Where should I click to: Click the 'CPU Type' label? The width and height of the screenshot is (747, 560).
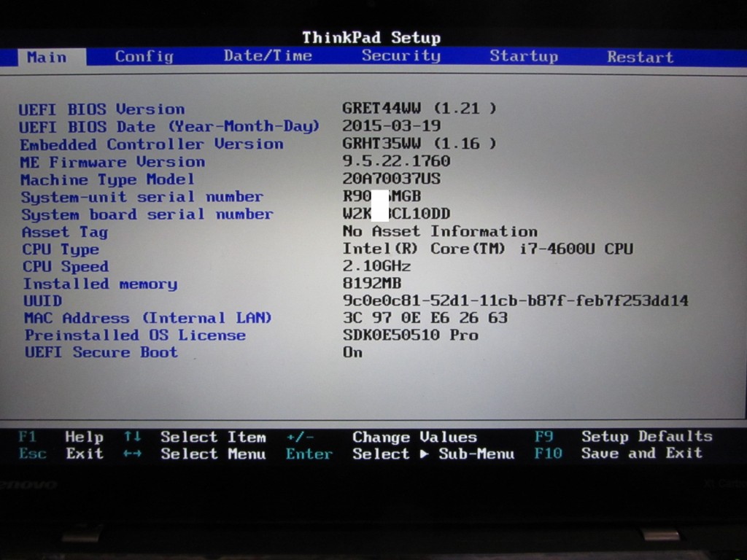(x=61, y=249)
